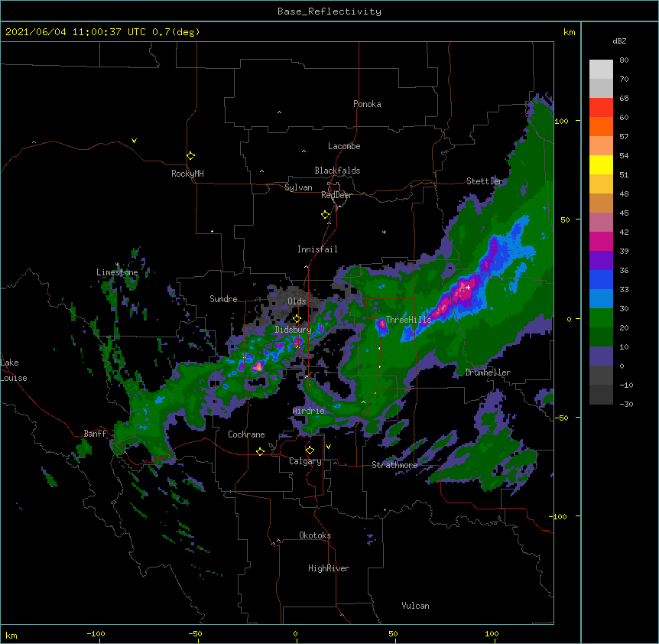Click the magenta 42 dBZ legend swatch
The height and width of the screenshot is (644, 659).
pos(601,241)
